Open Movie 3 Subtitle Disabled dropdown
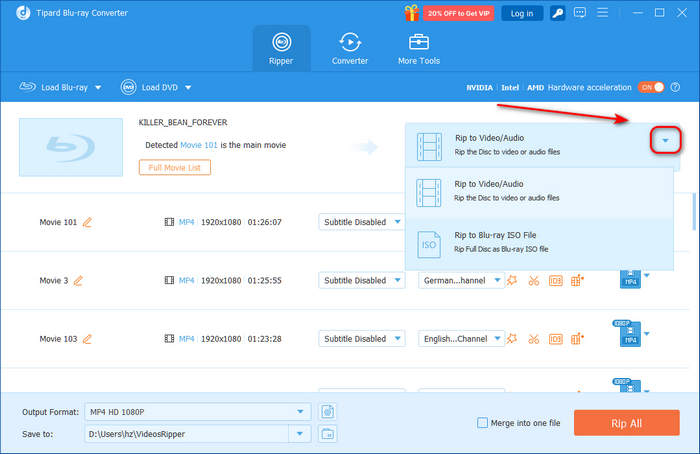 tap(361, 280)
